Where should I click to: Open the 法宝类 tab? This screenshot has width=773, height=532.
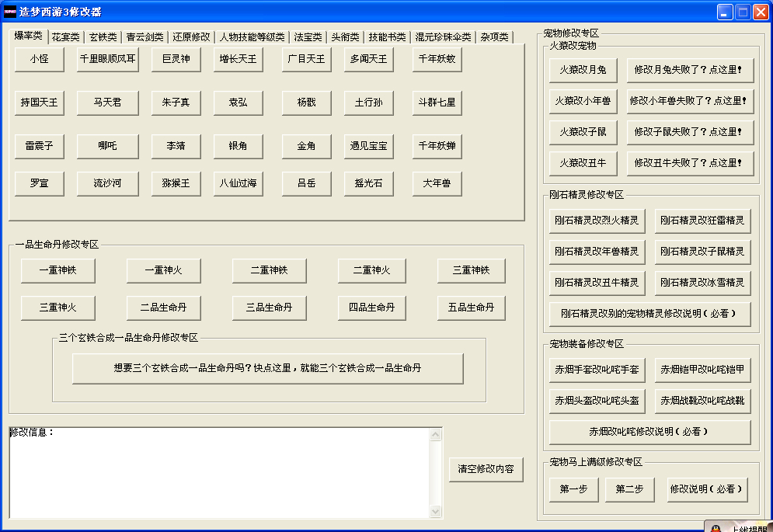coord(308,37)
